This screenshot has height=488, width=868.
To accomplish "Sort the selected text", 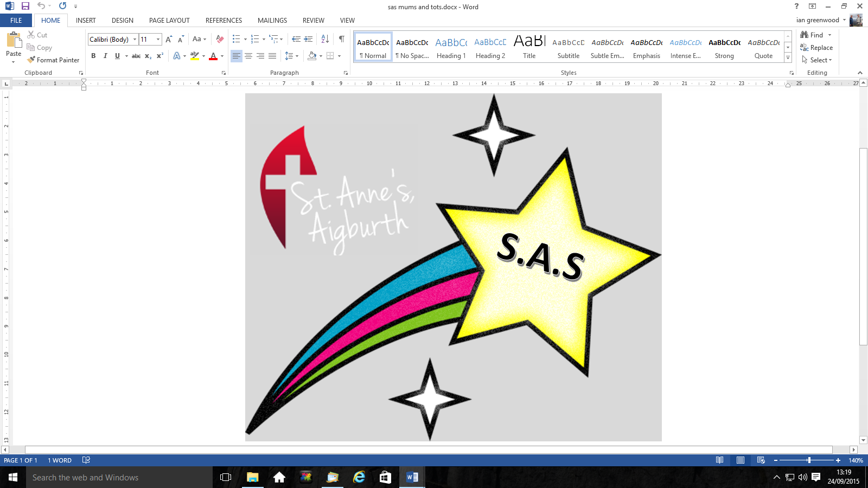I will pos(325,39).
